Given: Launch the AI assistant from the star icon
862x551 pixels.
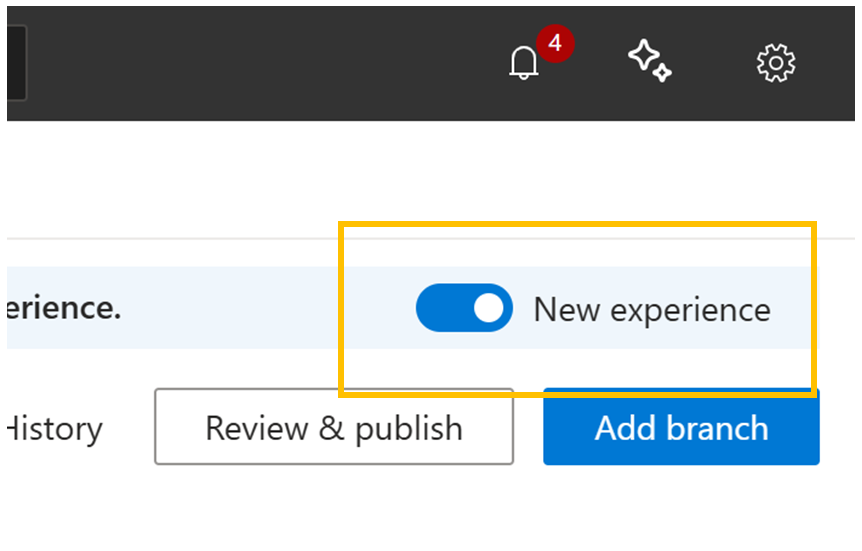Looking at the screenshot, I should pos(649,62).
